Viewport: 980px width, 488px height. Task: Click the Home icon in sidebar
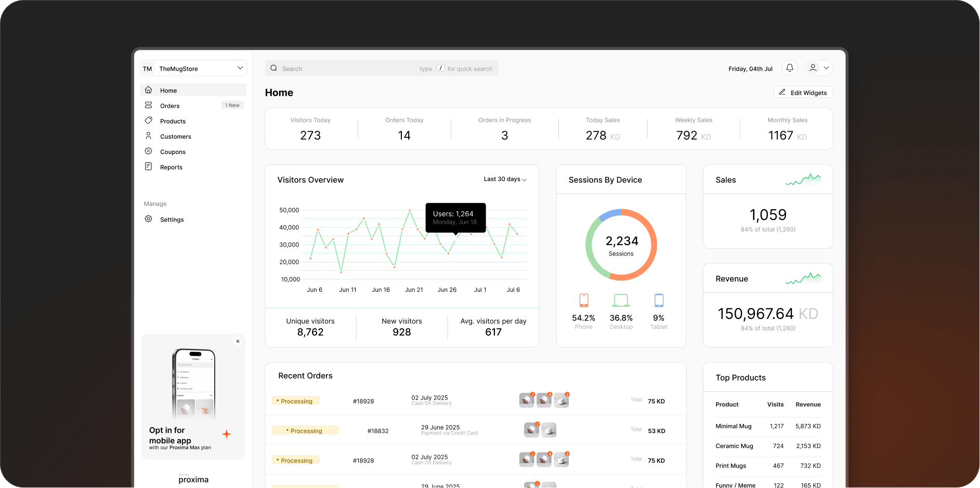point(148,90)
